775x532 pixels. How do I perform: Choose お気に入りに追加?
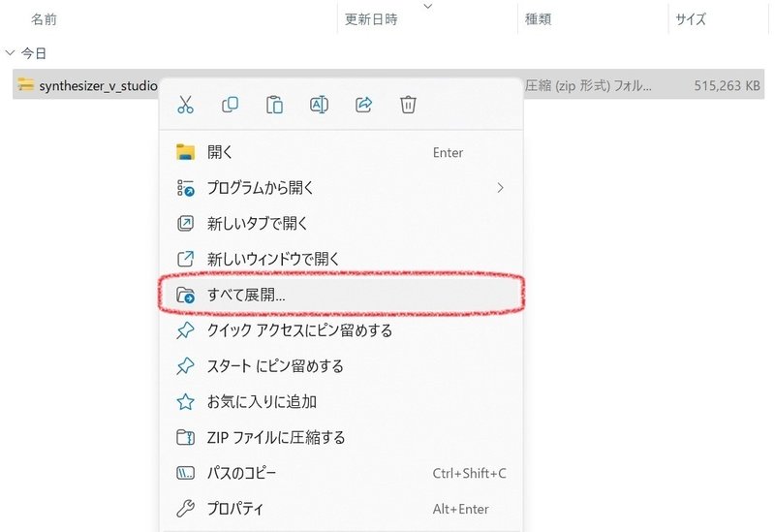tap(341, 401)
